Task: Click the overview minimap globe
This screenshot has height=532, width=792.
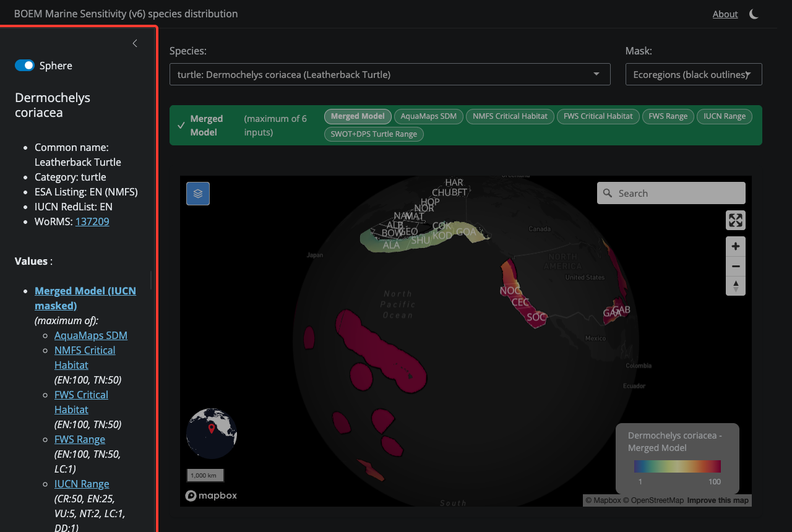Action: point(212,433)
